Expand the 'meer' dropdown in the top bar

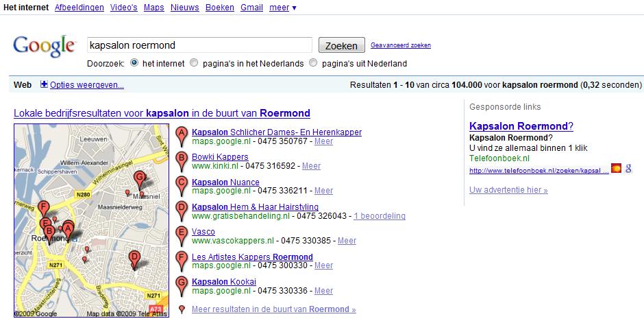(282, 8)
